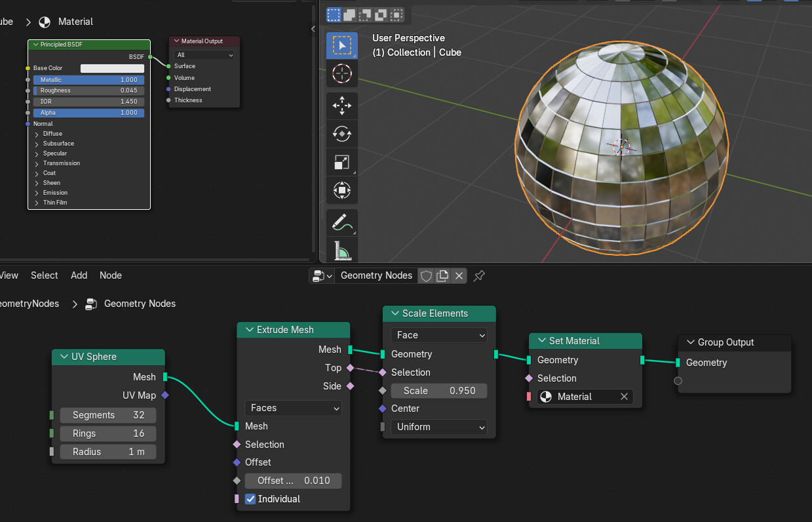Open the Node menu in node editor
Viewport: 812px width, 522px height.
pyautogui.click(x=111, y=275)
